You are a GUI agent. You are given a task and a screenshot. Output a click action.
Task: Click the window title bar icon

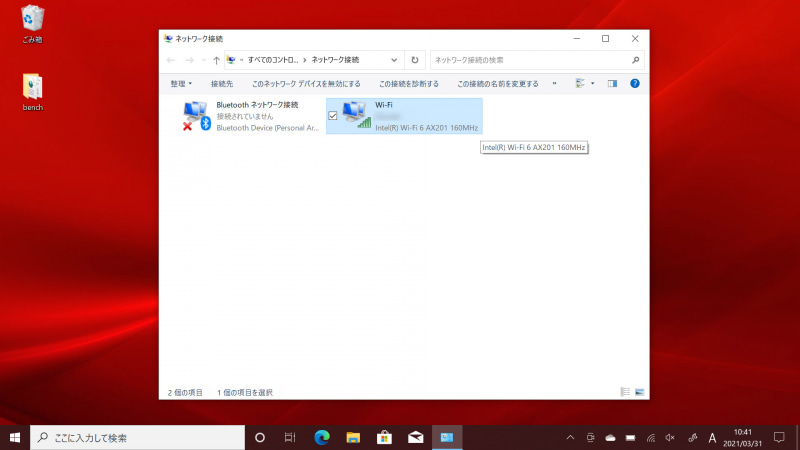168,39
